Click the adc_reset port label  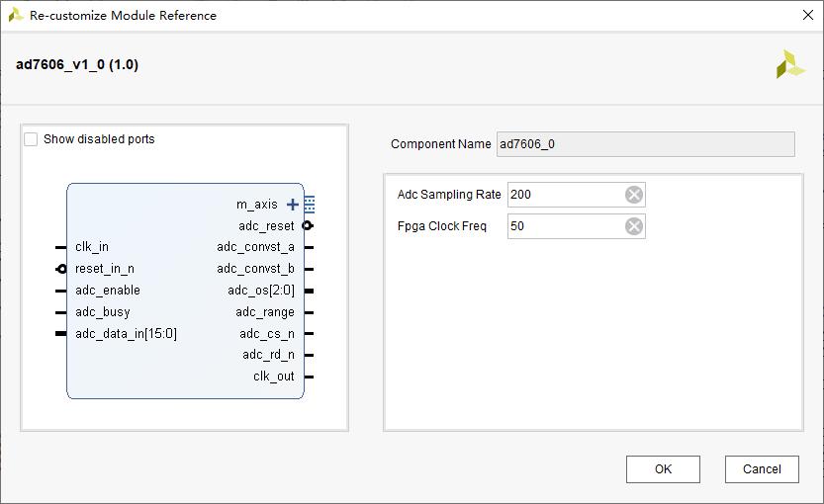point(266,225)
